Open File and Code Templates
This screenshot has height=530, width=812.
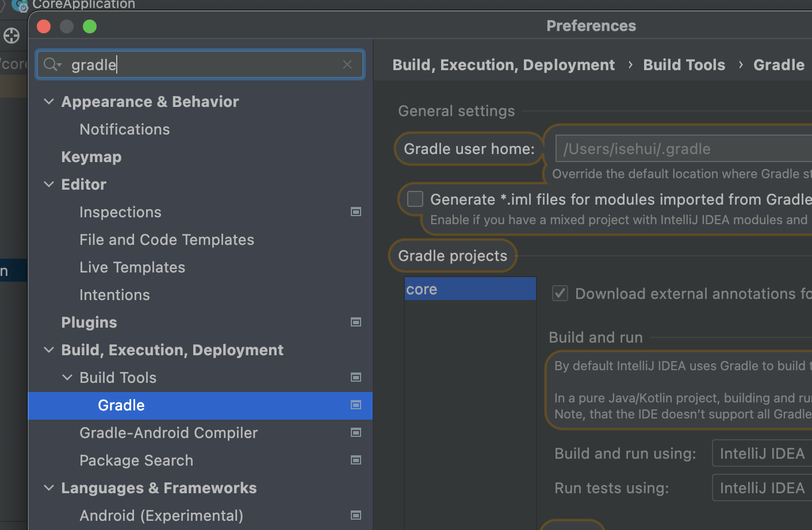(167, 240)
